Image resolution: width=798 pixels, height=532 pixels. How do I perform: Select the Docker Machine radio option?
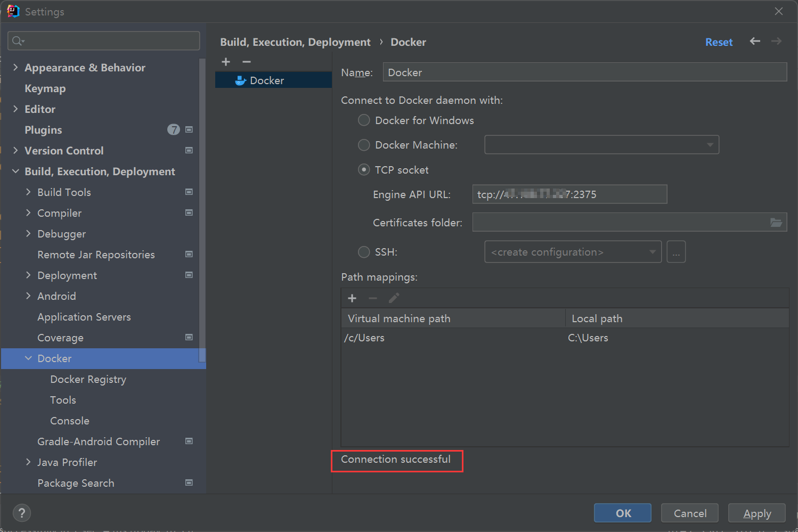pyautogui.click(x=364, y=145)
